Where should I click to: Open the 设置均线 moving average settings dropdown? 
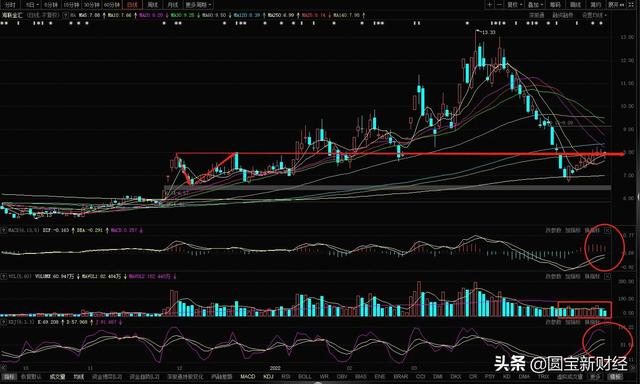point(594,15)
